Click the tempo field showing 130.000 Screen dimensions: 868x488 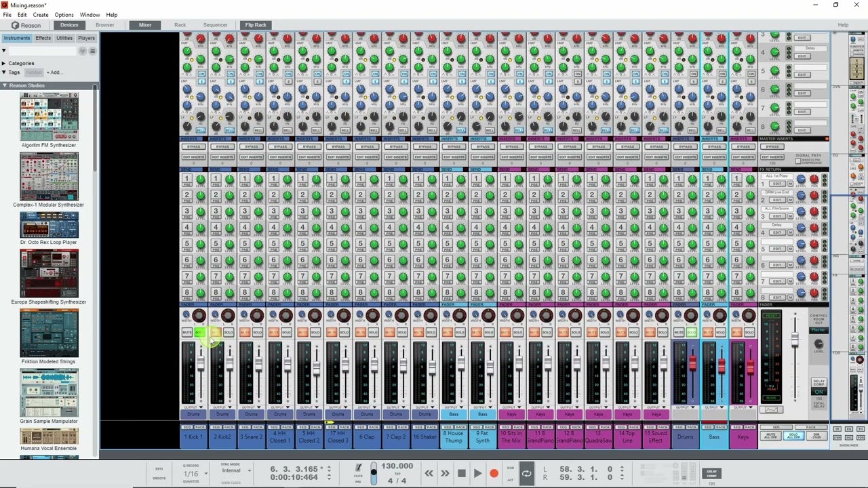click(x=397, y=466)
